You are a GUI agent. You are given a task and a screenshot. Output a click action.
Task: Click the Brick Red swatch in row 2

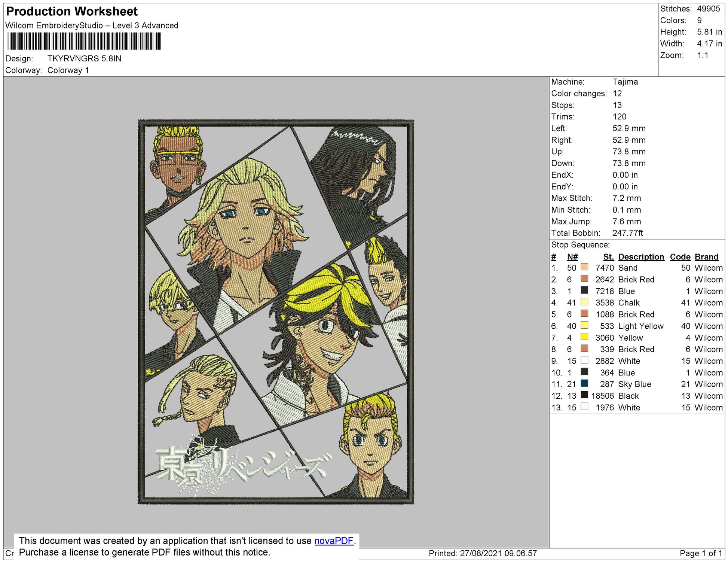tap(584, 279)
